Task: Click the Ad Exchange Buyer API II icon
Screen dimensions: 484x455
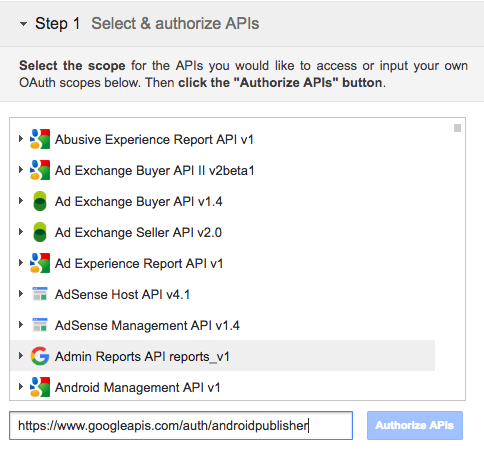Action: (40, 170)
